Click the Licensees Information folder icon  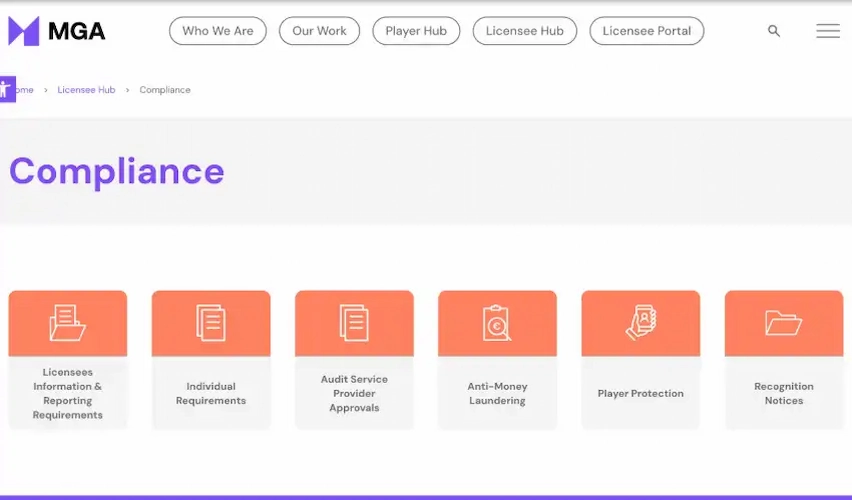coord(67,323)
